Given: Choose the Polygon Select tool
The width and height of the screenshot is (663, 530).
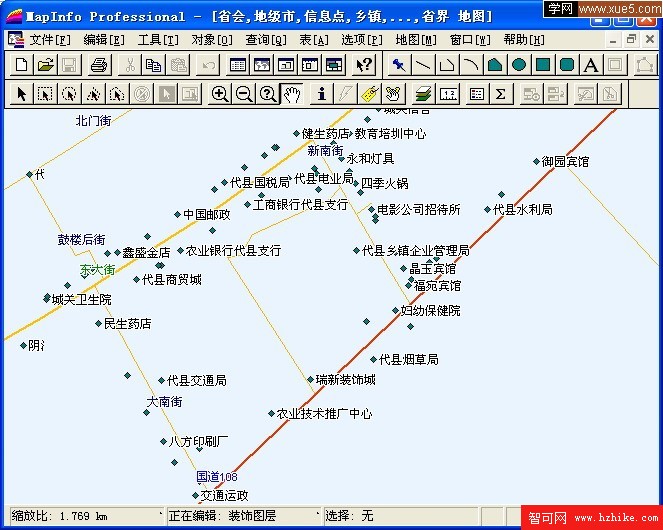Looking at the screenshot, I should 93,93.
